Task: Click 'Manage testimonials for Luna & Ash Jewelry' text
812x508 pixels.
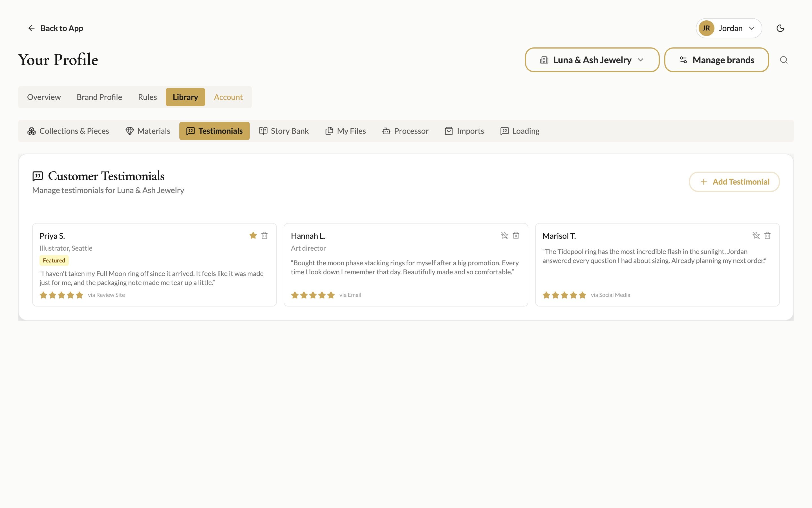Action: [x=108, y=190]
